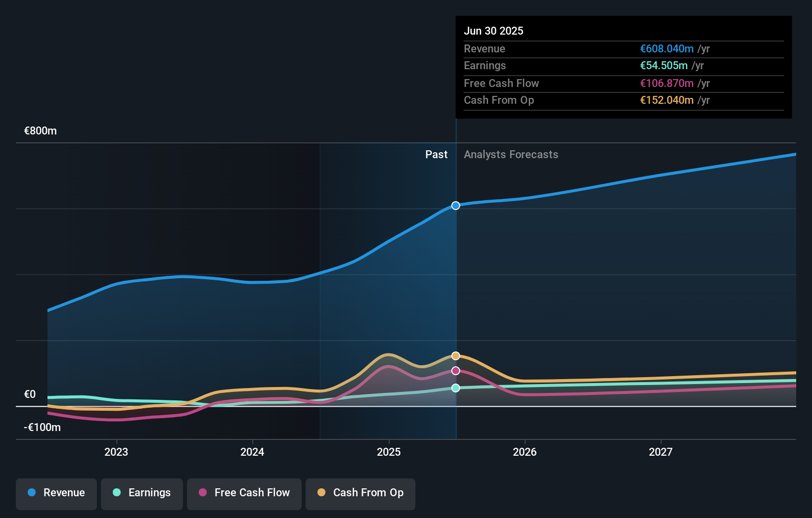Click the blue Revenue legend dot icon
The width and height of the screenshot is (812, 518).
click(32, 493)
